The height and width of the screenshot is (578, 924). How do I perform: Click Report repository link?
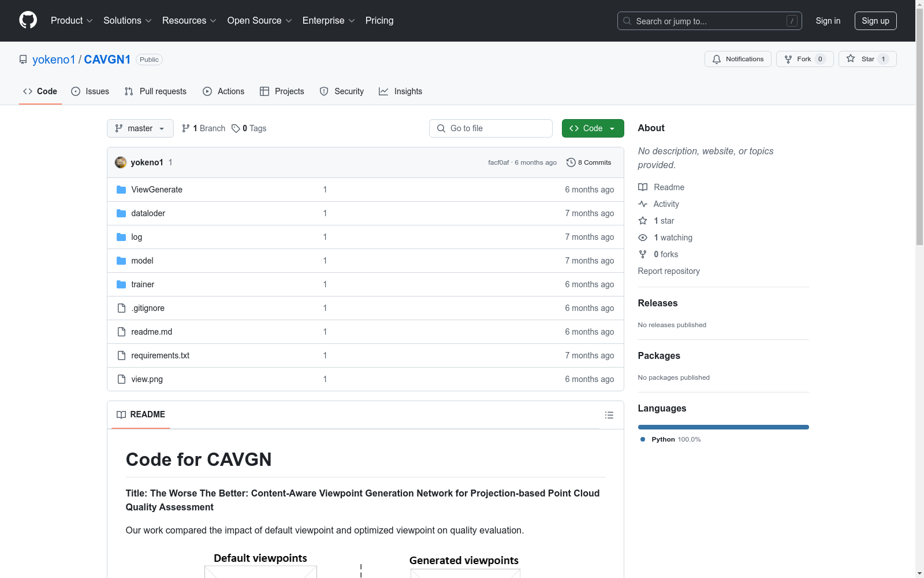[669, 271]
